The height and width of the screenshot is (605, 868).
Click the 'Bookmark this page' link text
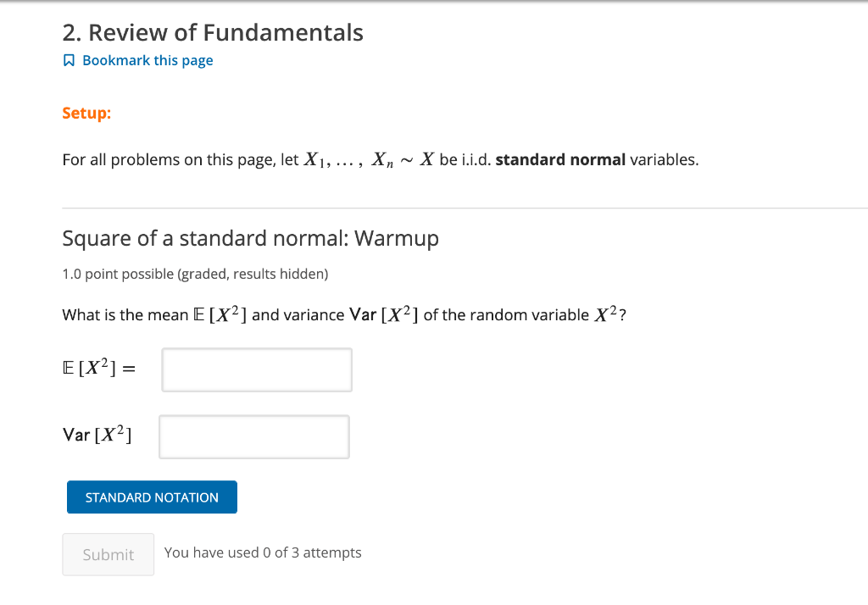147,61
